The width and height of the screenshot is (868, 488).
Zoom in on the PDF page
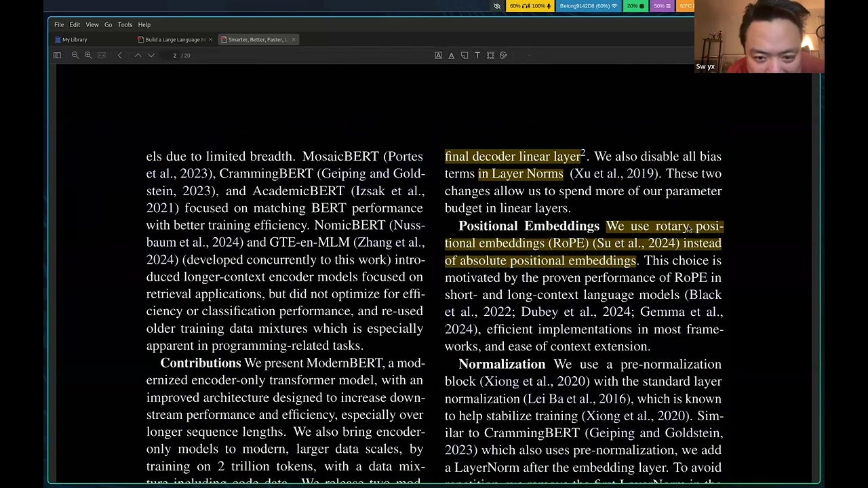pos(88,56)
